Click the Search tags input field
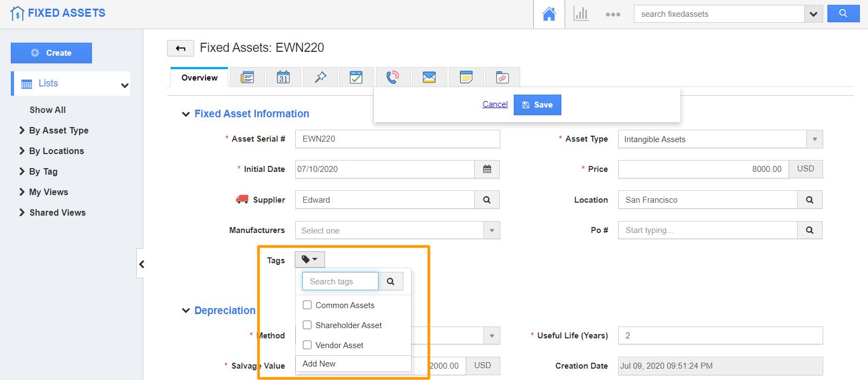This screenshot has height=380, width=868. (340, 281)
